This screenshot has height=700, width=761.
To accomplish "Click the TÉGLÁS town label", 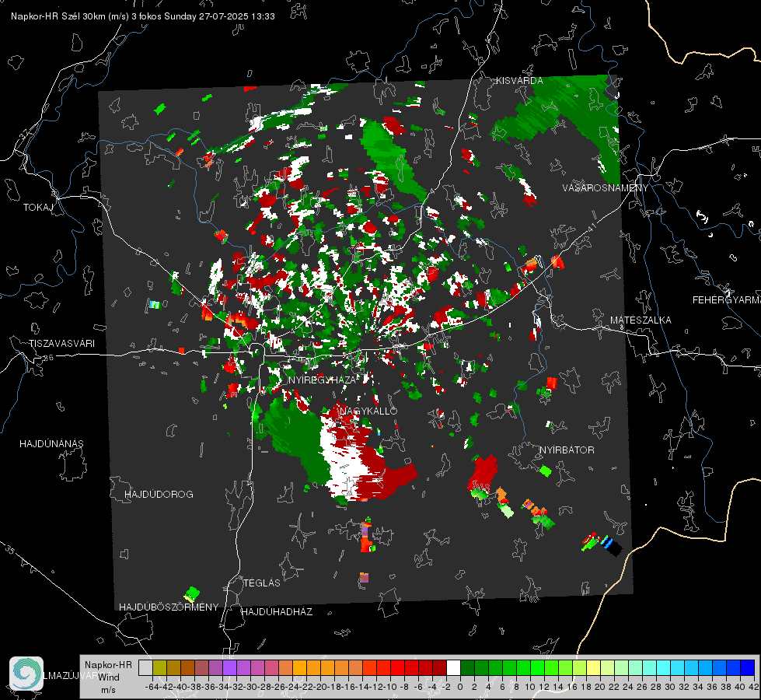I will (262, 583).
